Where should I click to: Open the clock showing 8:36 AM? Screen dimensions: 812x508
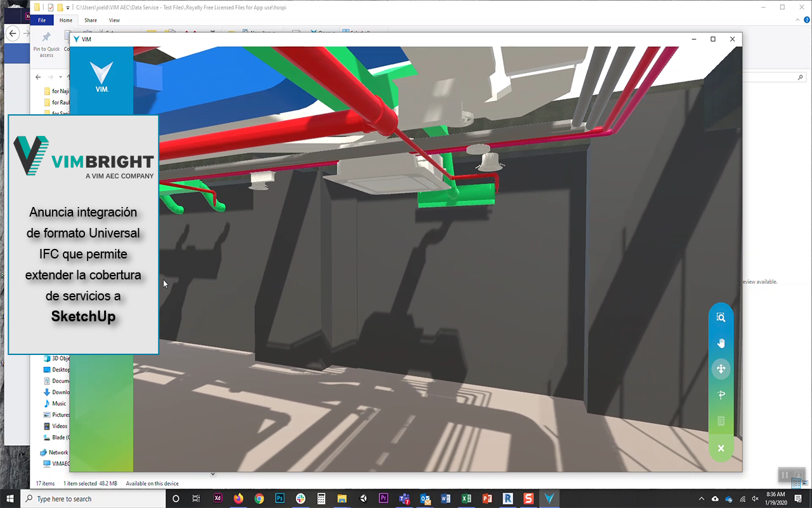coord(776,498)
